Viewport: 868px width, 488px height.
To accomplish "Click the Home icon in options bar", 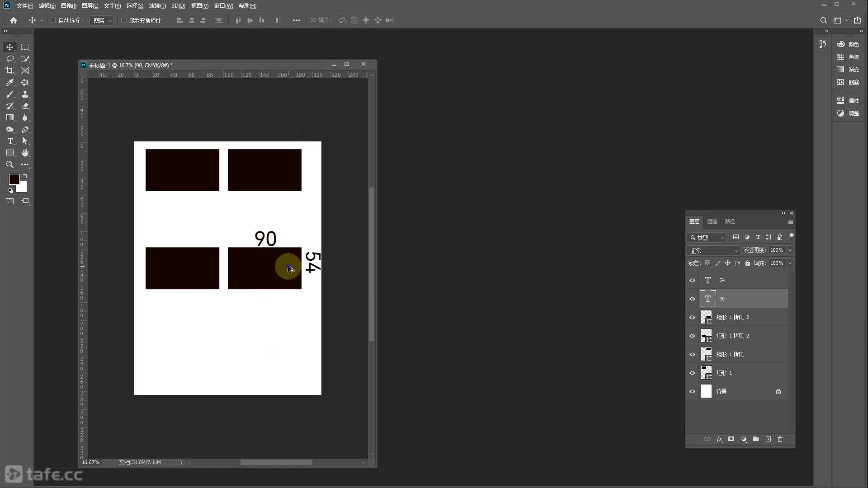I will tap(14, 20).
